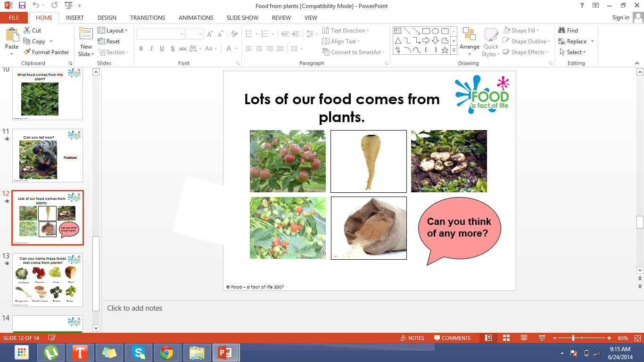Switch to the DESIGN tab
Viewport: 644px width, 362px height.
[107, 17]
